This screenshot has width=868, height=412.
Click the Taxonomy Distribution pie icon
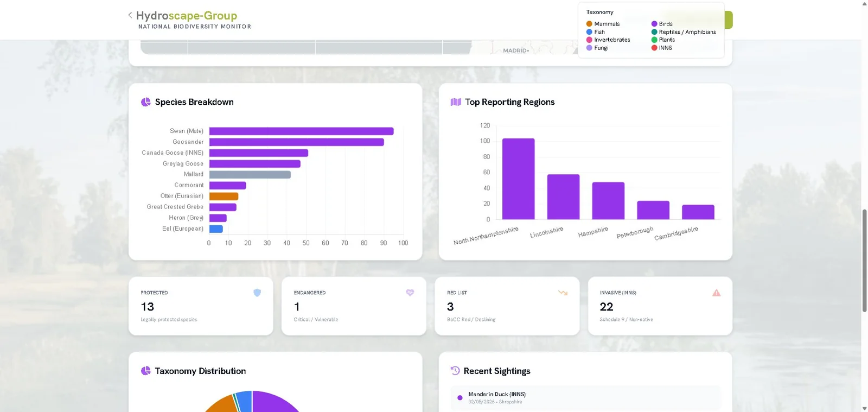click(x=146, y=371)
